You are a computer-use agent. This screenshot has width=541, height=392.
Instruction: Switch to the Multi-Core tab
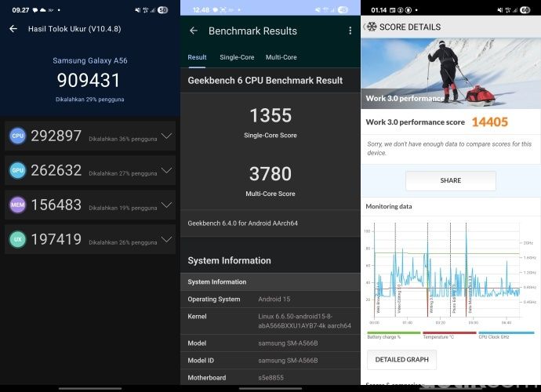[281, 57]
